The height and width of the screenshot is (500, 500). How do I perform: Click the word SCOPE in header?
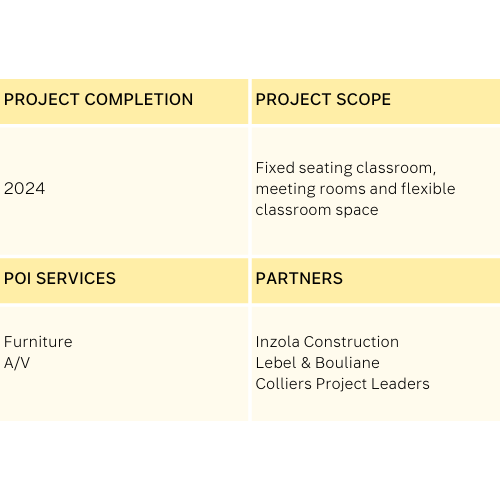coord(363,99)
